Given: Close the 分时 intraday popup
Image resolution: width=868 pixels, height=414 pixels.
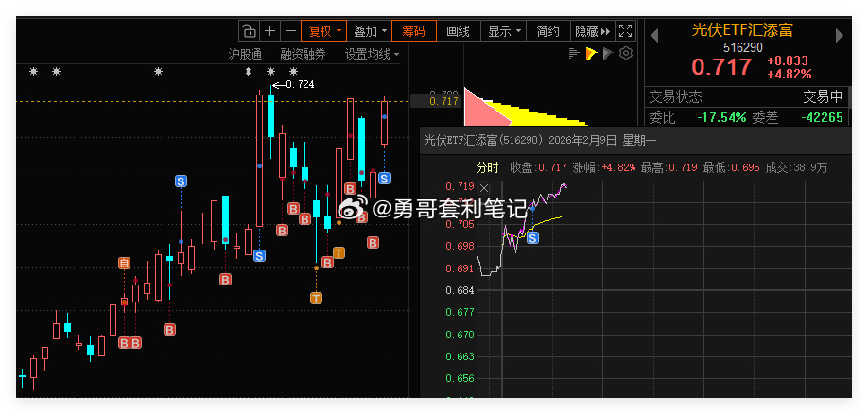Looking at the screenshot, I should [x=484, y=188].
